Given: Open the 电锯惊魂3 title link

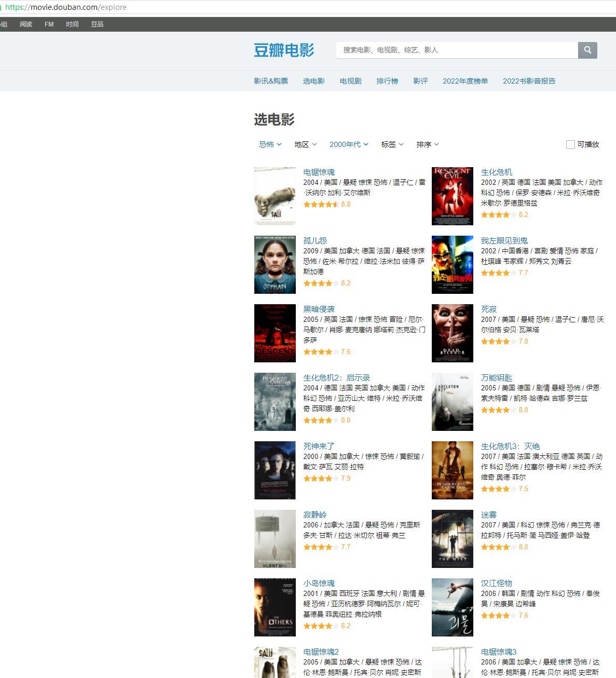Looking at the screenshot, I should pyautogui.click(x=499, y=652).
